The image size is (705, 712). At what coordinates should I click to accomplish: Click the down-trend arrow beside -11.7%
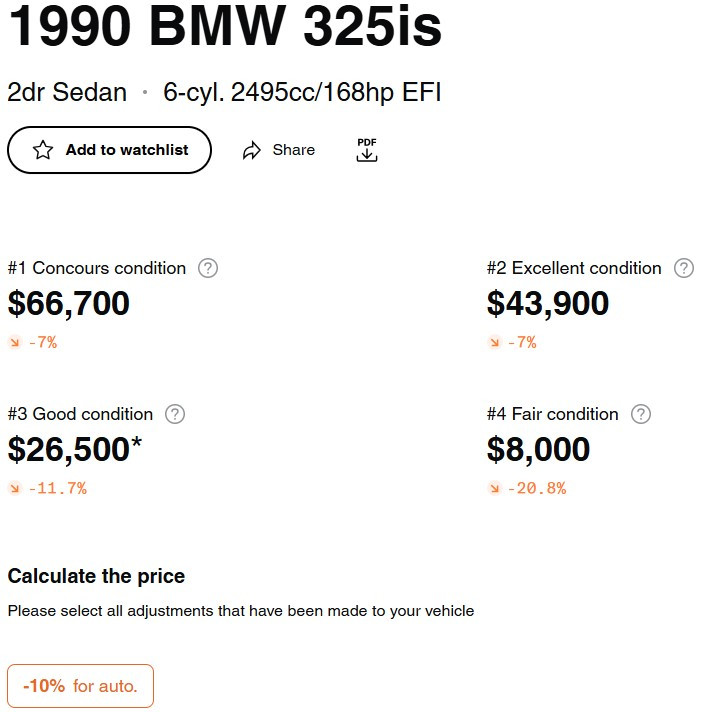pos(15,488)
